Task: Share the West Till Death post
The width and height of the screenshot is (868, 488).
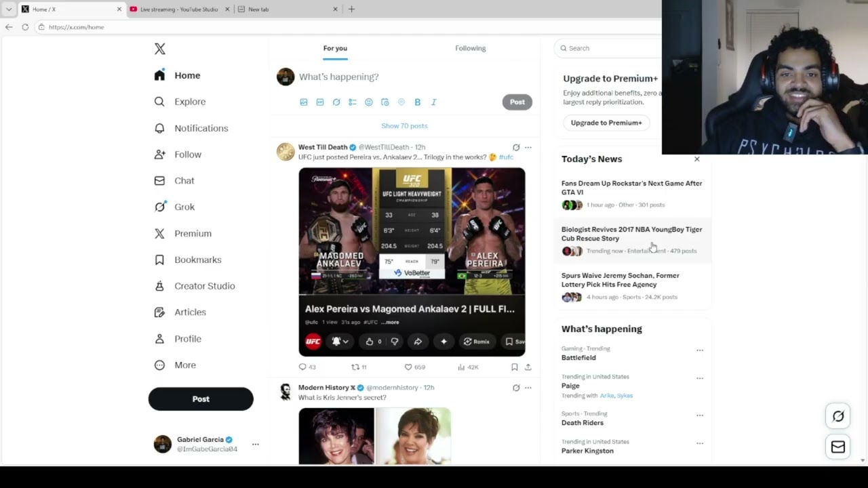Action: click(x=528, y=367)
